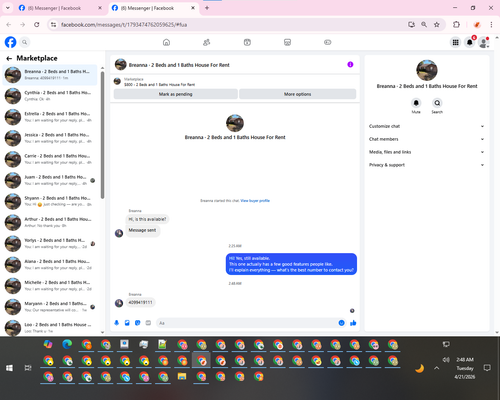The width and height of the screenshot is (500, 400).
Task: Open View buyer profile link
Action: pyautogui.click(x=255, y=201)
